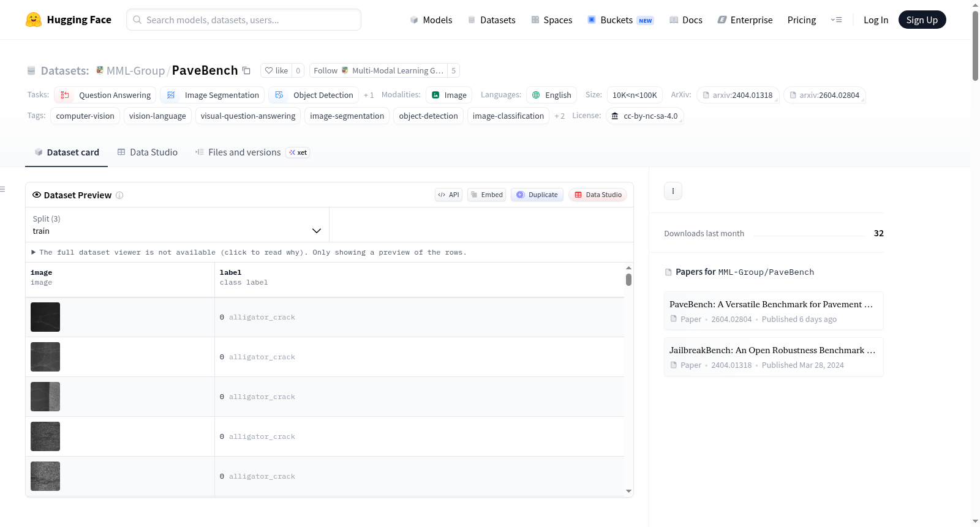Viewport: 980px width, 527px height.
Task: Open the PaveBench paper card
Action: [774, 311]
